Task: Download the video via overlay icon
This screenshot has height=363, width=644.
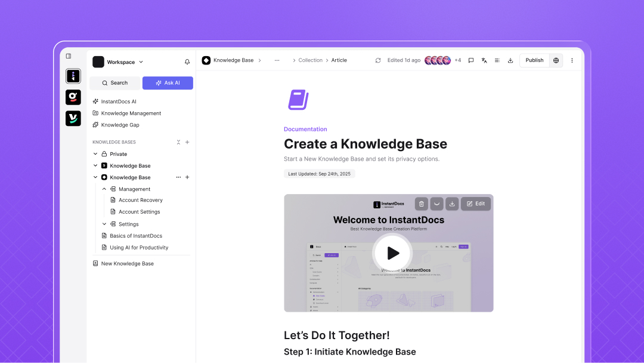Action: pos(452,204)
